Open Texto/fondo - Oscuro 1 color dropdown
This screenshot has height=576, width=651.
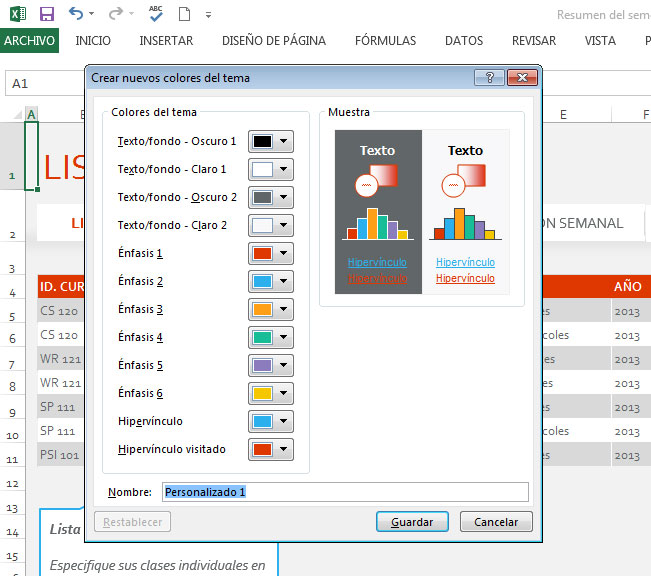click(284, 141)
